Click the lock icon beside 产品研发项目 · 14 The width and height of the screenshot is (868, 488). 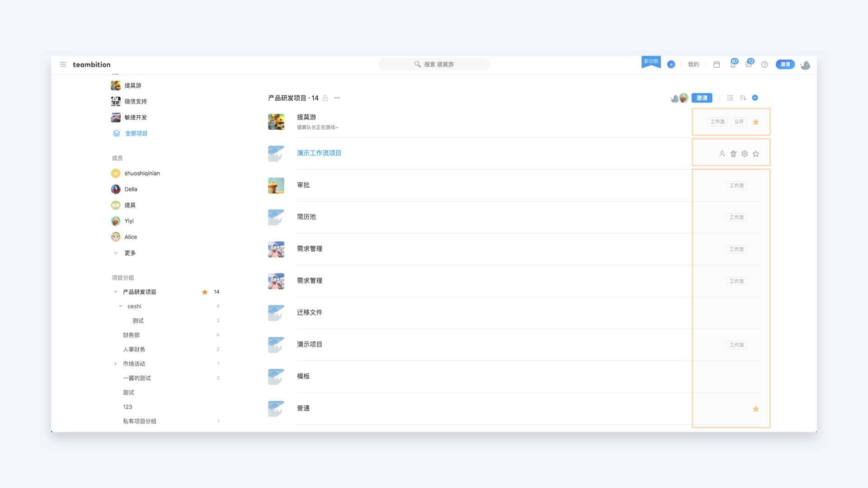pos(325,98)
